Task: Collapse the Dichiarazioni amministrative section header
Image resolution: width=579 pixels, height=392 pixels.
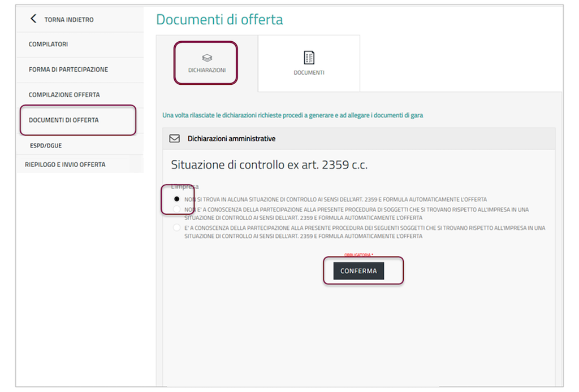Action: click(358, 138)
